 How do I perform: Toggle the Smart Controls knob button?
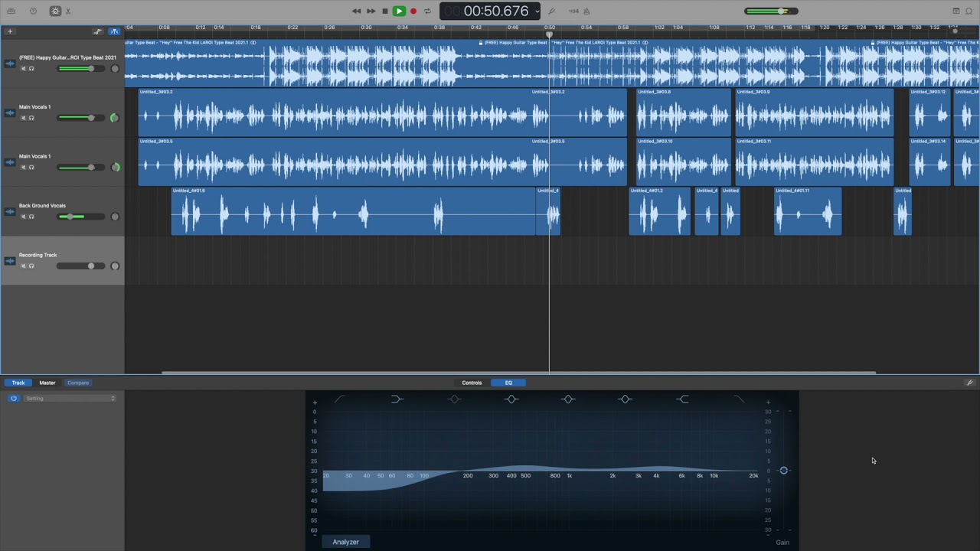[x=55, y=11]
